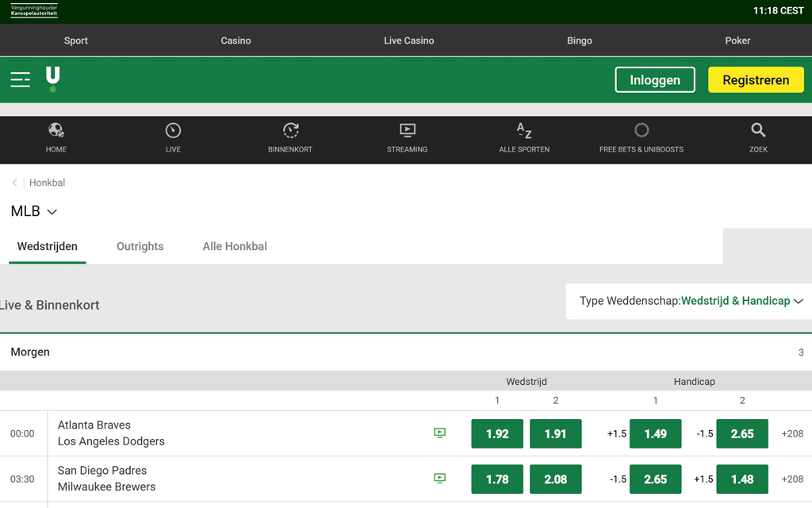Bet on Los Angeles Dodgers at 1.91
Screen dimensions: 812x508
coord(556,434)
